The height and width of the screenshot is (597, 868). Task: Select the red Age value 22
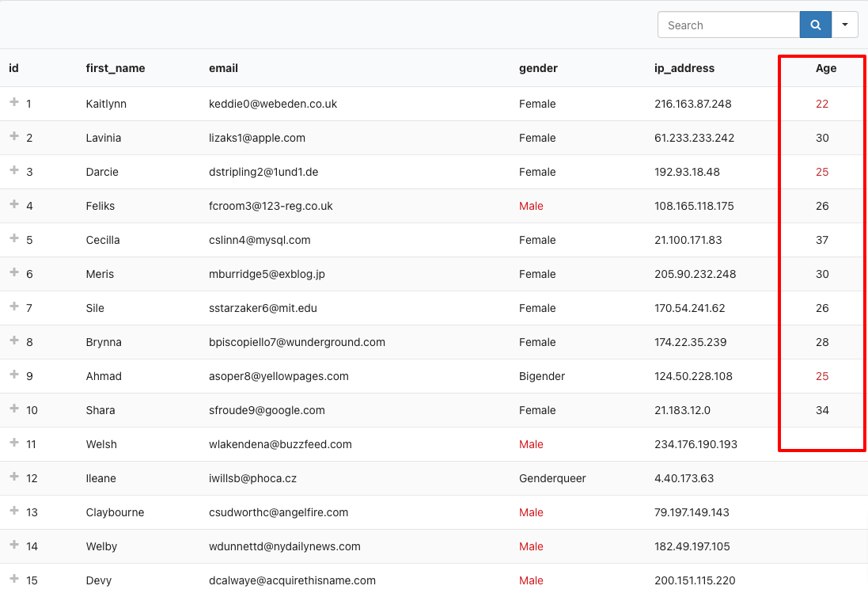(822, 104)
